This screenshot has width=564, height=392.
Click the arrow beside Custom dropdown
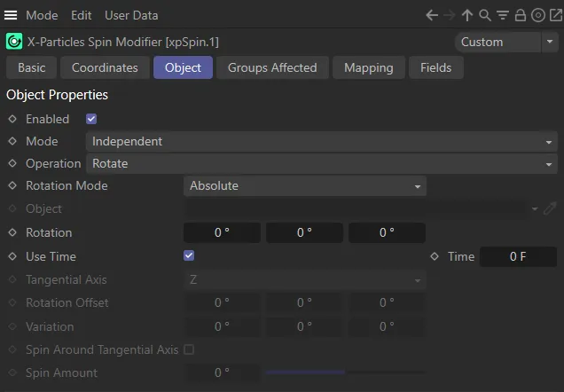(550, 42)
